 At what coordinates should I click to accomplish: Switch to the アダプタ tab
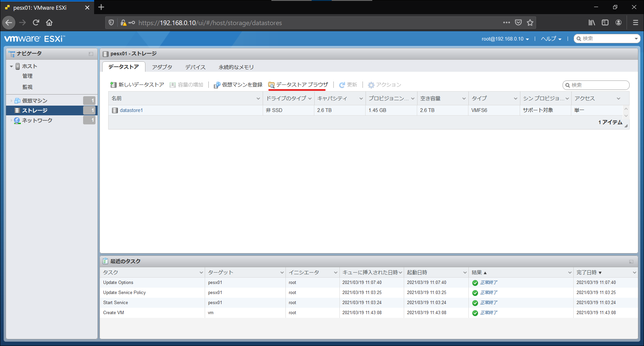click(x=162, y=67)
